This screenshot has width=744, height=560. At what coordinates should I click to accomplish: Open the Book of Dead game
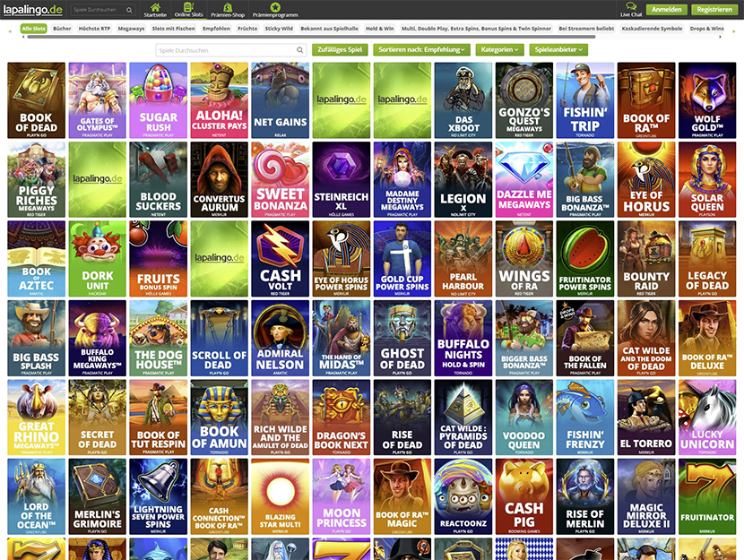tap(36, 100)
